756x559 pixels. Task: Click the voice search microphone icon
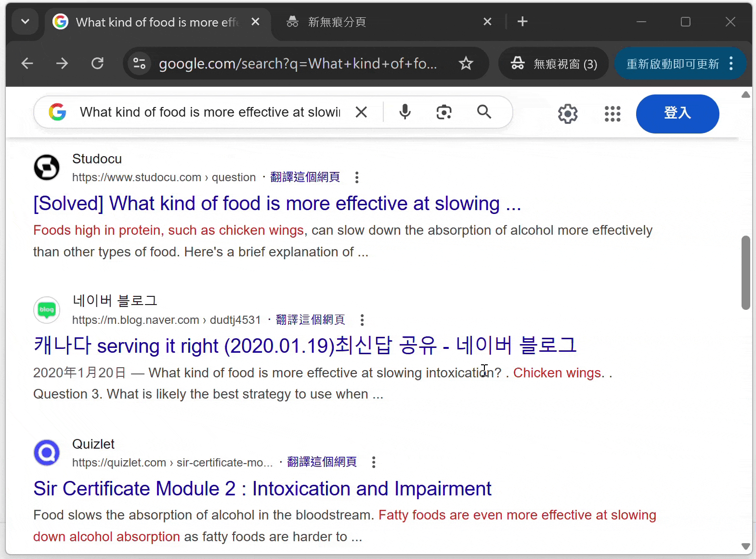405,112
